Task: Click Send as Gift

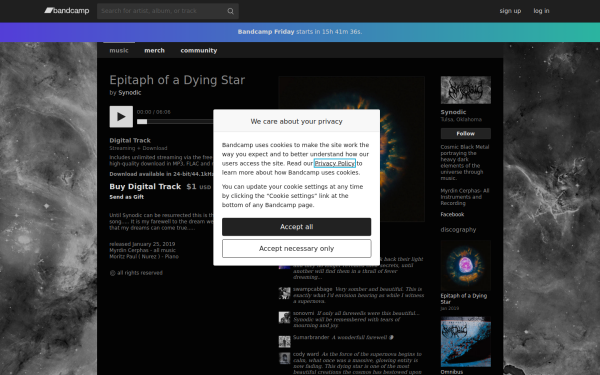Action: coord(127,197)
